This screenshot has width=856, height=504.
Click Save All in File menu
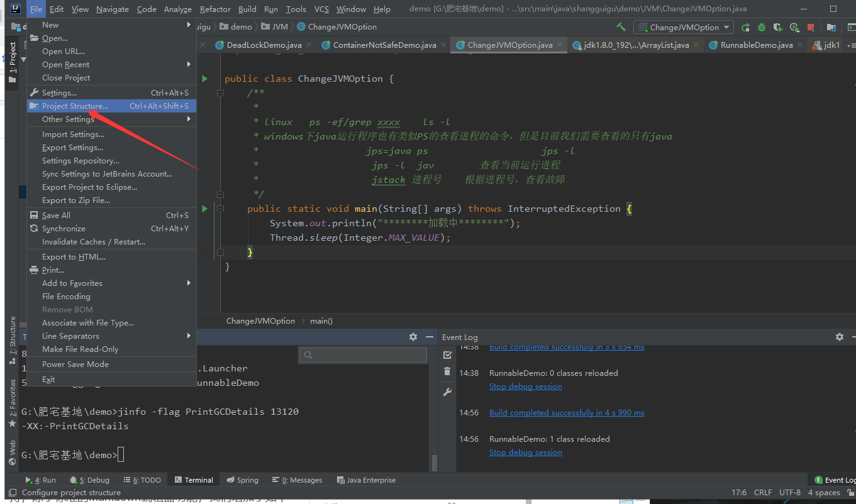point(111,216)
